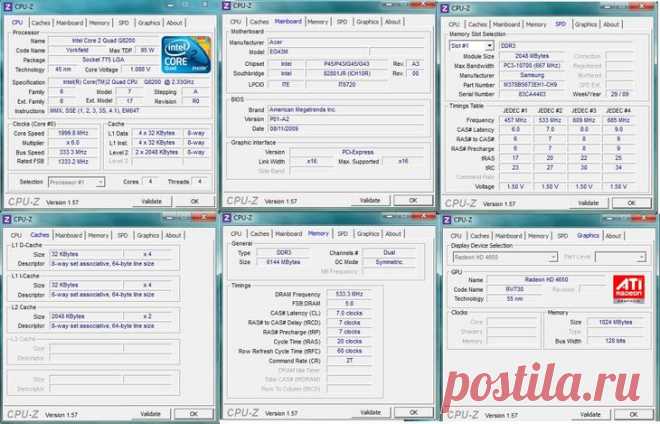Click Validate in the Caches window
Image resolution: width=660 pixels, height=424 pixels.
coord(151,414)
